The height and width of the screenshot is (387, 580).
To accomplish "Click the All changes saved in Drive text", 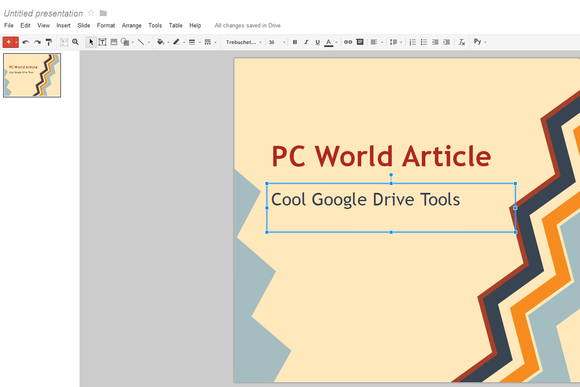I will coord(247,26).
